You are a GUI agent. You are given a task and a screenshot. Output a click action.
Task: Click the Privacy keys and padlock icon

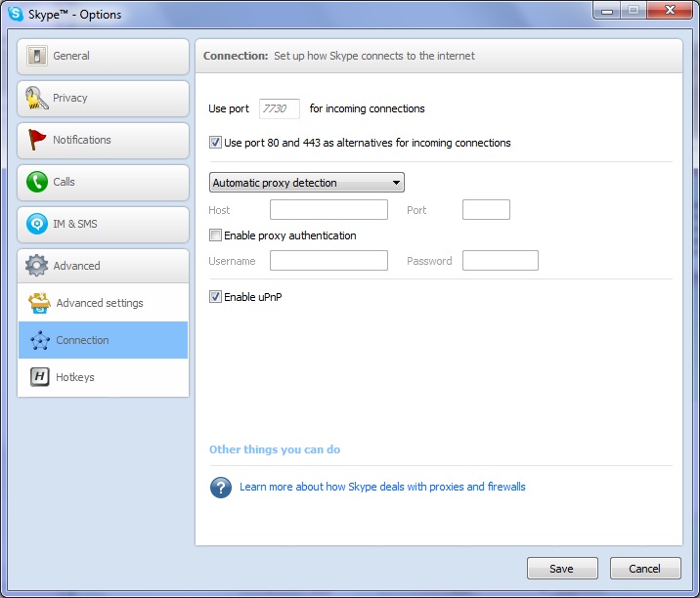[36, 98]
